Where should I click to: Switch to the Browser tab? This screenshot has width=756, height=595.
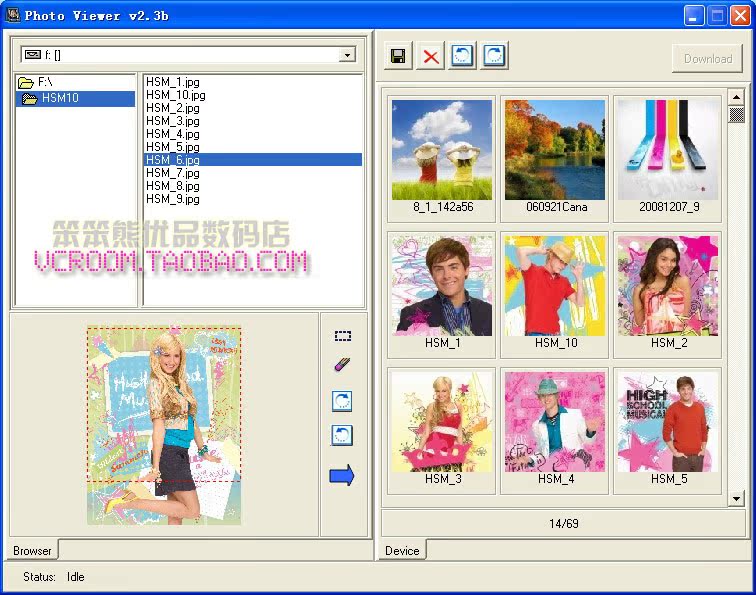(x=32, y=551)
